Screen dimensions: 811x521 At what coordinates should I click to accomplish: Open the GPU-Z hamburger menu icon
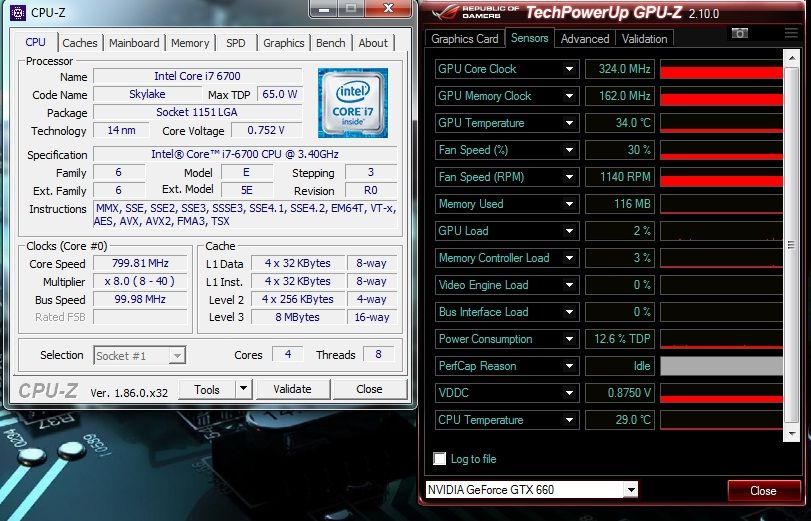(x=791, y=33)
